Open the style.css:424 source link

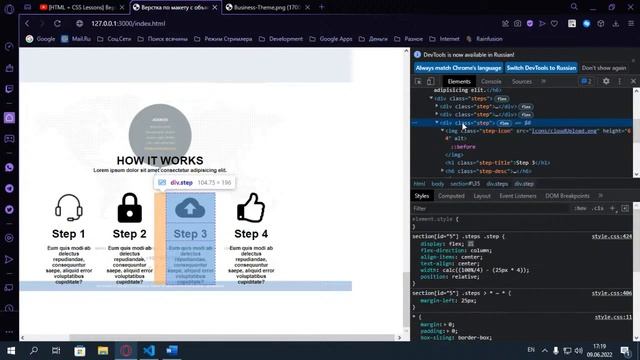click(611, 236)
